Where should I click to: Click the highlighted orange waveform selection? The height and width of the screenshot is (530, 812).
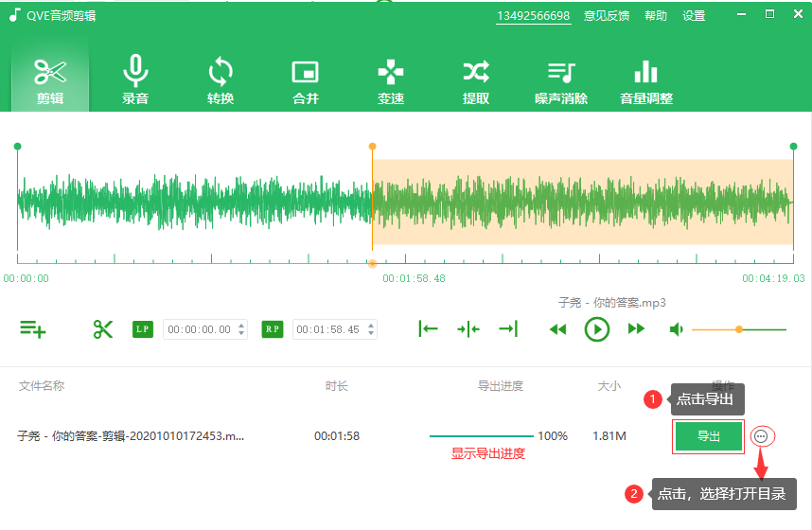coord(583,202)
